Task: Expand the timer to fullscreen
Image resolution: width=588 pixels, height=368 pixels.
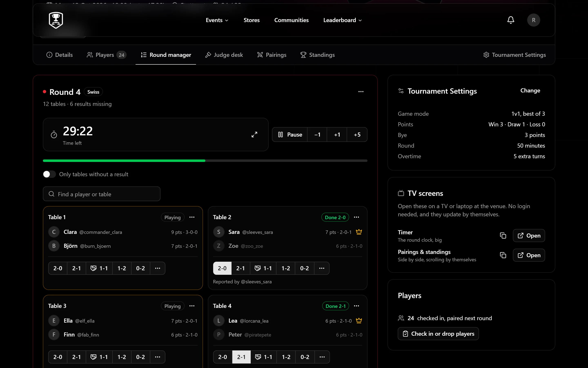Action: pyautogui.click(x=254, y=135)
